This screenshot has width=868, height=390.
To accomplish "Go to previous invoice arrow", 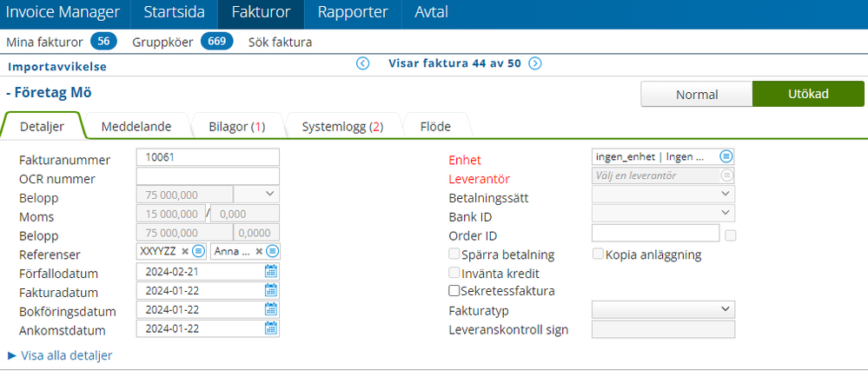I will pyautogui.click(x=362, y=63).
